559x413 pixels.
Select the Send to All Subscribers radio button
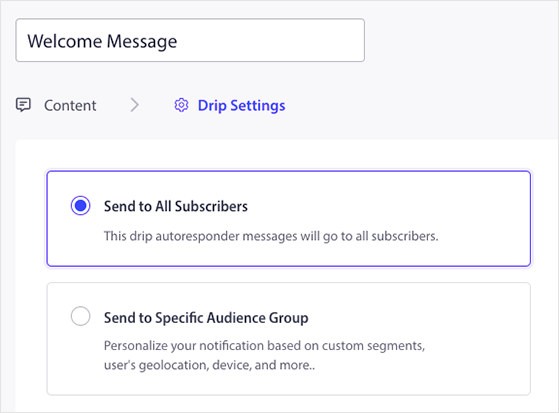click(x=81, y=205)
